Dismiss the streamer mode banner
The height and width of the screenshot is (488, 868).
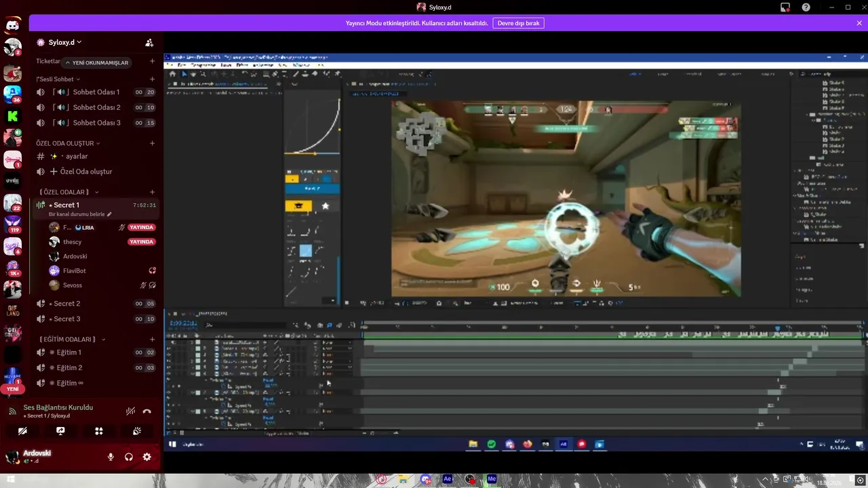(x=859, y=23)
